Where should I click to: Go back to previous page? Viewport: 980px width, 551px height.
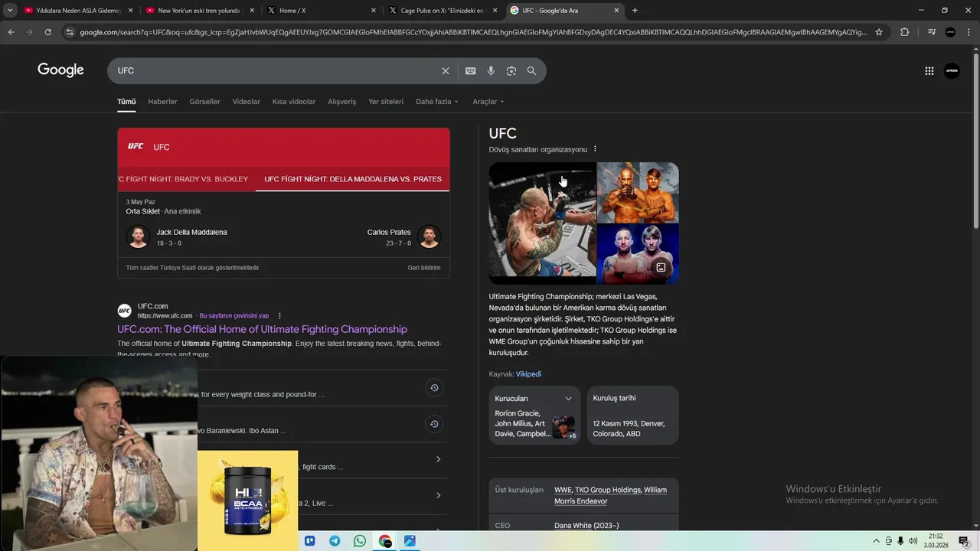(x=11, y=32)
